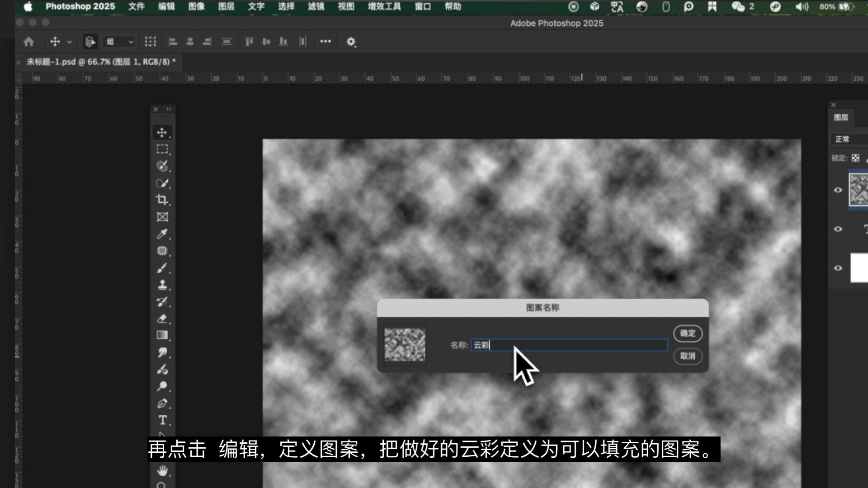Image resolution: width=868 pixels, height=488 pixels.
Task: Open more align options (three dots)
Action: tap(325, 41)
